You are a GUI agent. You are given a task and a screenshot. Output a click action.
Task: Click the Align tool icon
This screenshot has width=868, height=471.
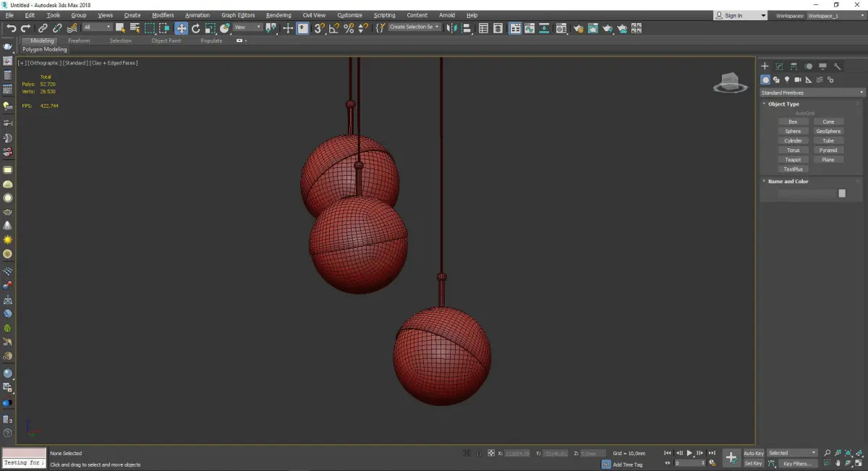[x=467, y=28]
